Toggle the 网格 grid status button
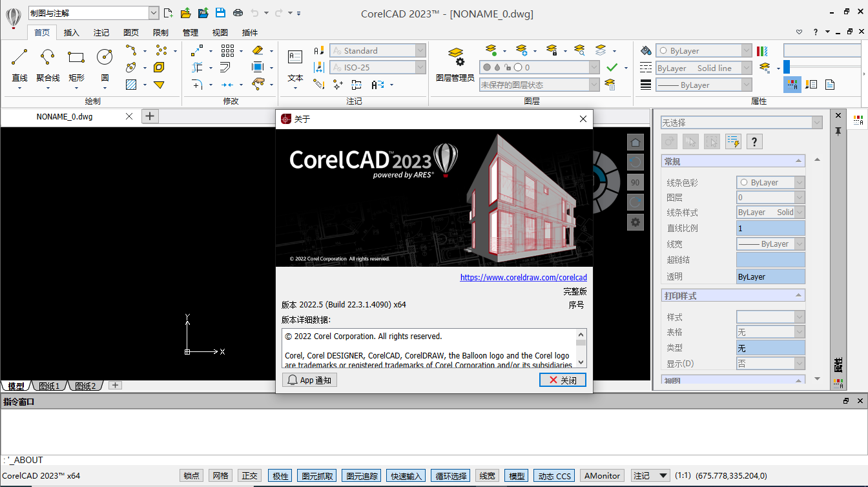Screen dimensions: 868x487 coord(220,476)
